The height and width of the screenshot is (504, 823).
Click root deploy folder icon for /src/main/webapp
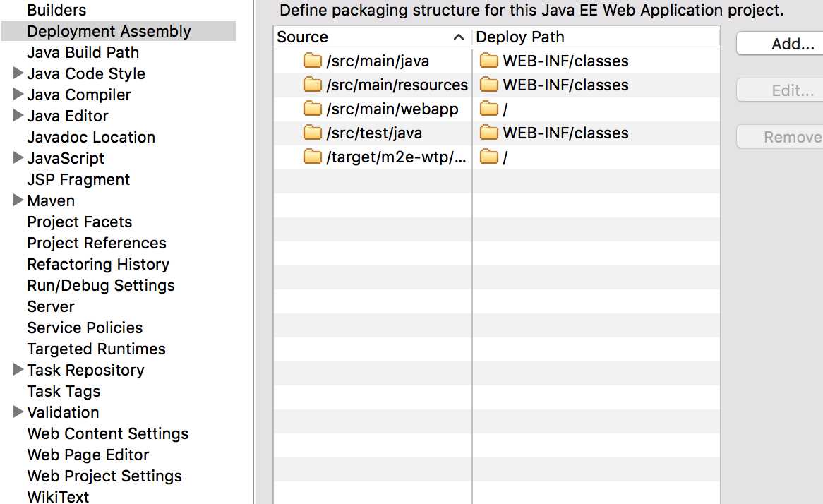click(x=488, y=109)
